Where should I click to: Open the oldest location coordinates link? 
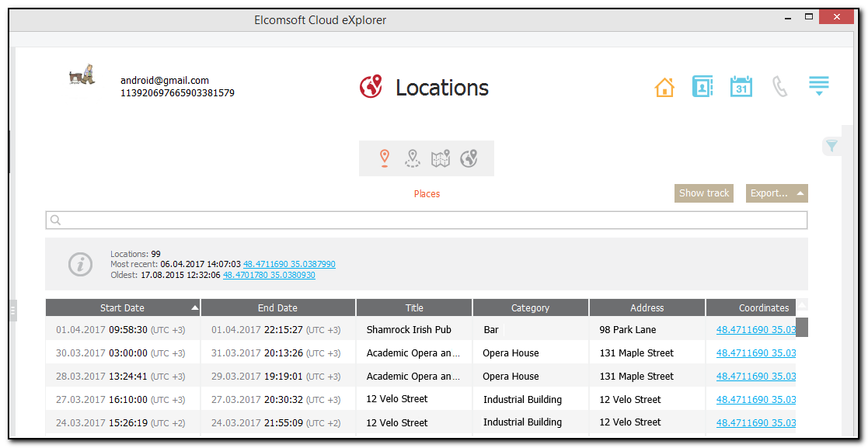tap(269, 275)
